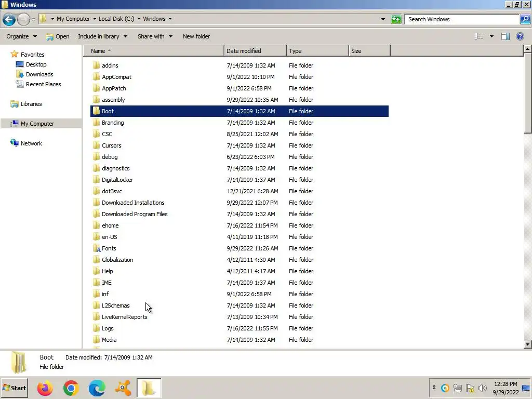Click the green refresh button

(396, 19)
